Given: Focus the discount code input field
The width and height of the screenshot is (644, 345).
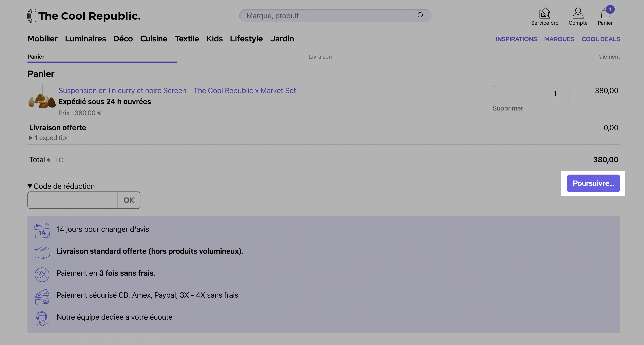Looking at the screenshot, I should click(72, 200).
